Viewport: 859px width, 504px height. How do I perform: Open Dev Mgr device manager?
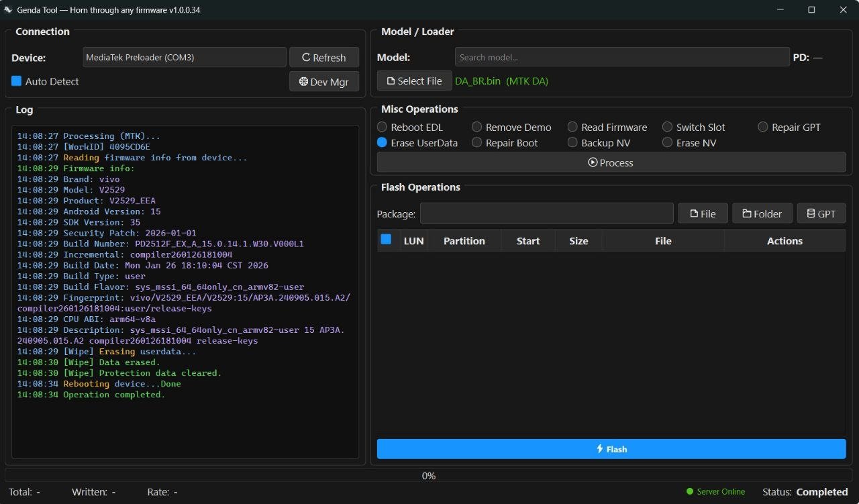[x=323, y=82]
